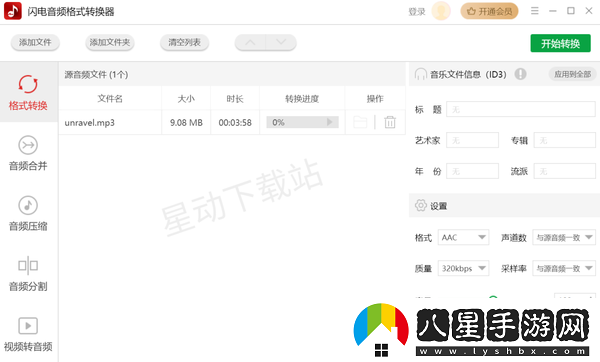Click the 文件名 column header

(x=110, y=99)
